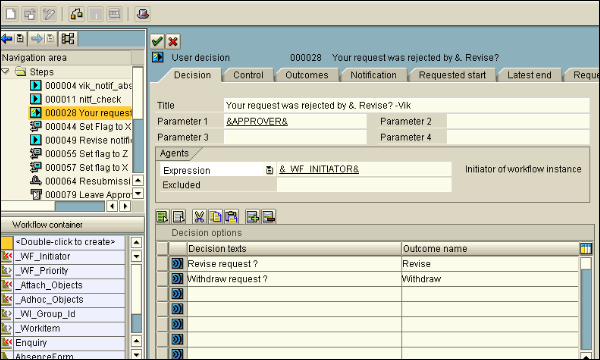Select row marker for Revise request decision

[163, 264]
